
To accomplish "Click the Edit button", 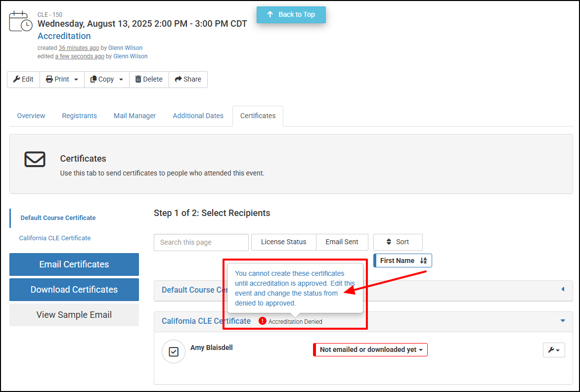I will pos(23,79).
